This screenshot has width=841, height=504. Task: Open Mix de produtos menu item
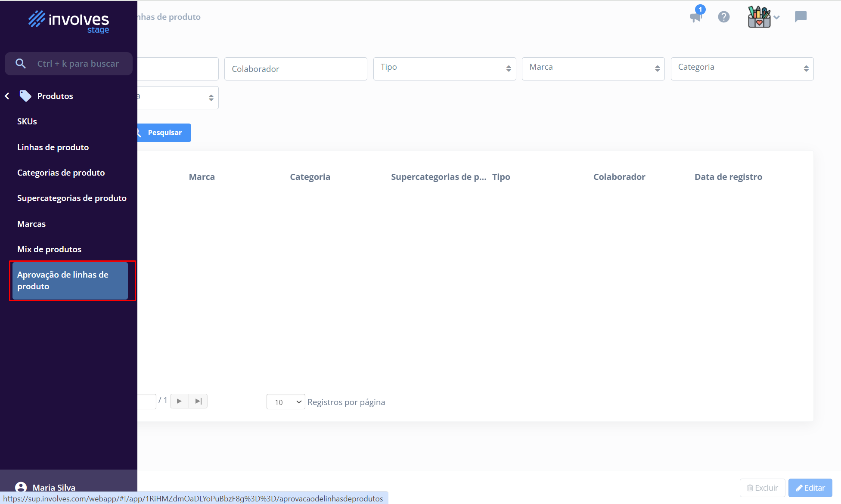[49, 249]
